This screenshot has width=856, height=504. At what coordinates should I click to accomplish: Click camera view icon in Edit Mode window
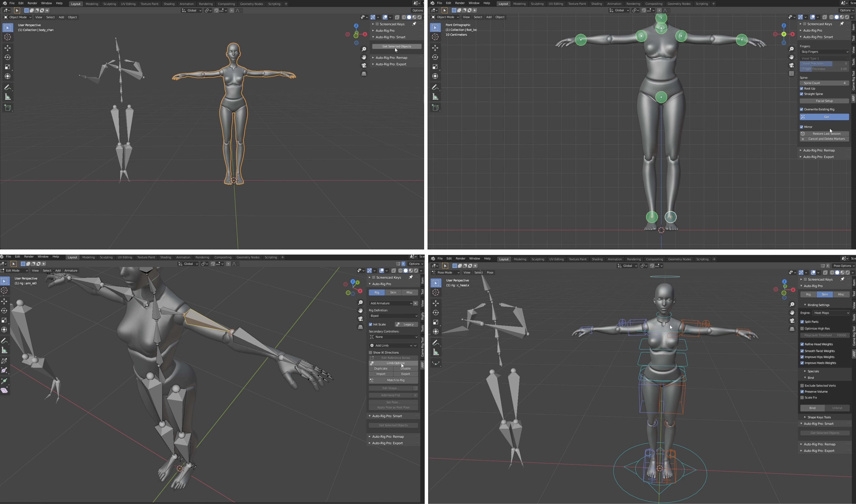[360, 319]
